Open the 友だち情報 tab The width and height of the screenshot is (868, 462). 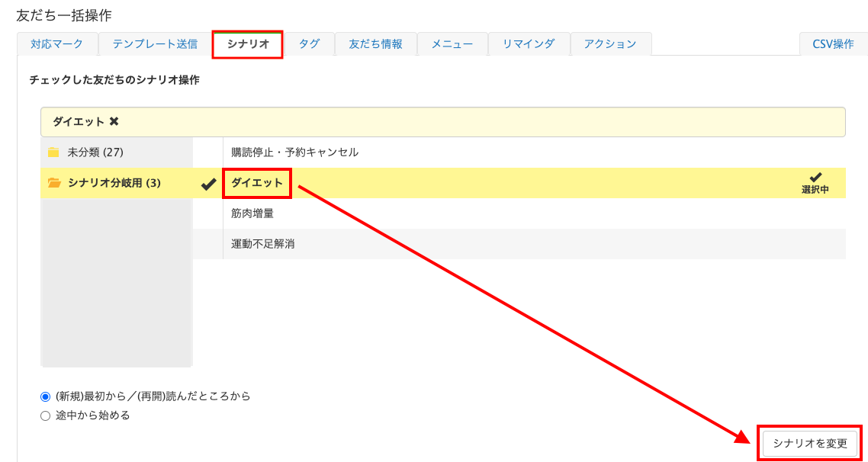(375, 44)
